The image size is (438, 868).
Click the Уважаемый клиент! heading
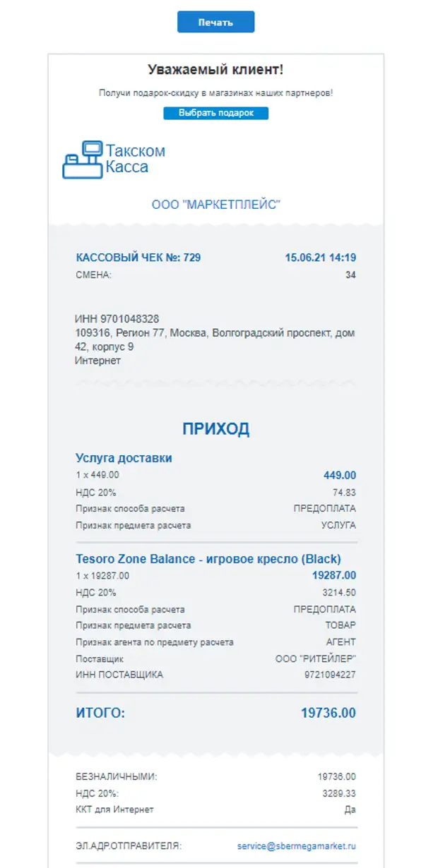215,69
